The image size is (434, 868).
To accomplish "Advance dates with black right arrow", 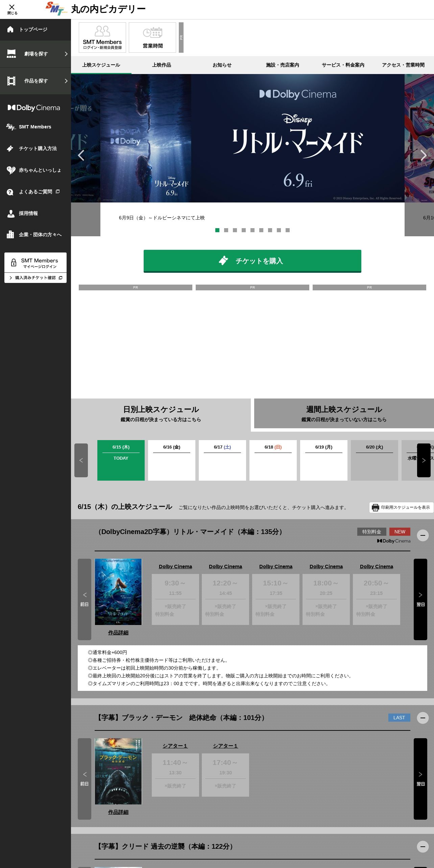I will click(x=424, y=460).
